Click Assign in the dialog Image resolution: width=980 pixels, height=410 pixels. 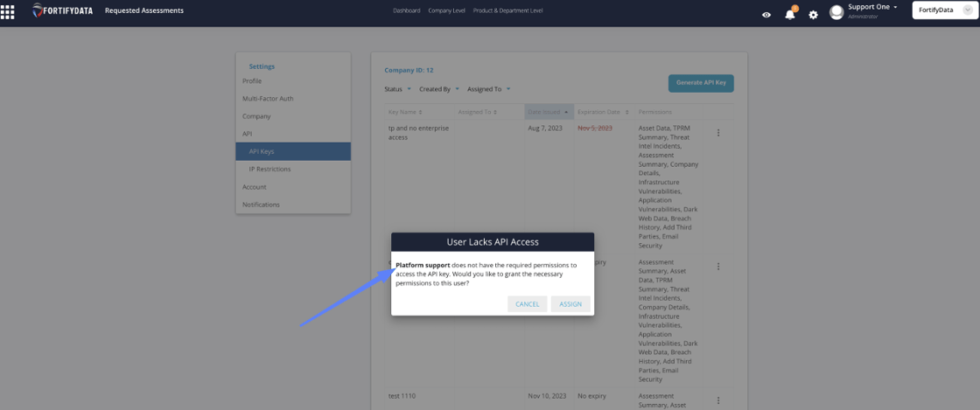[570, 304]
